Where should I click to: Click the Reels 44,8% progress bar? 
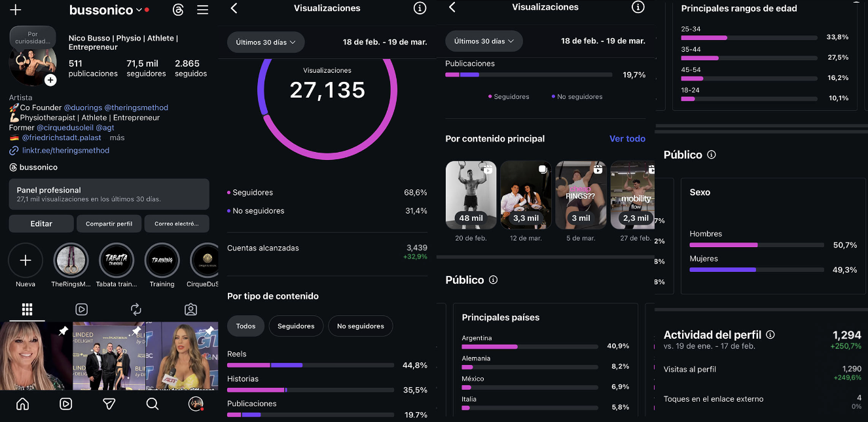[x=310, y=365]
